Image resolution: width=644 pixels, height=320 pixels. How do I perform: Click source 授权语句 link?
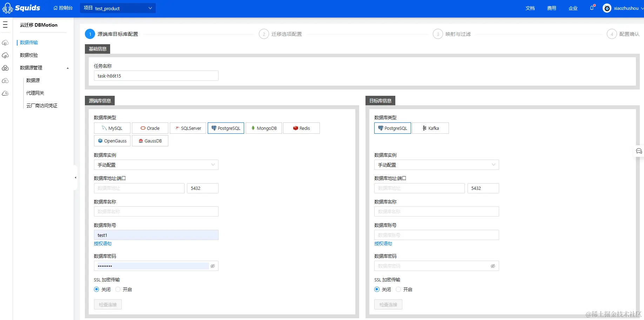pos(103,244)
